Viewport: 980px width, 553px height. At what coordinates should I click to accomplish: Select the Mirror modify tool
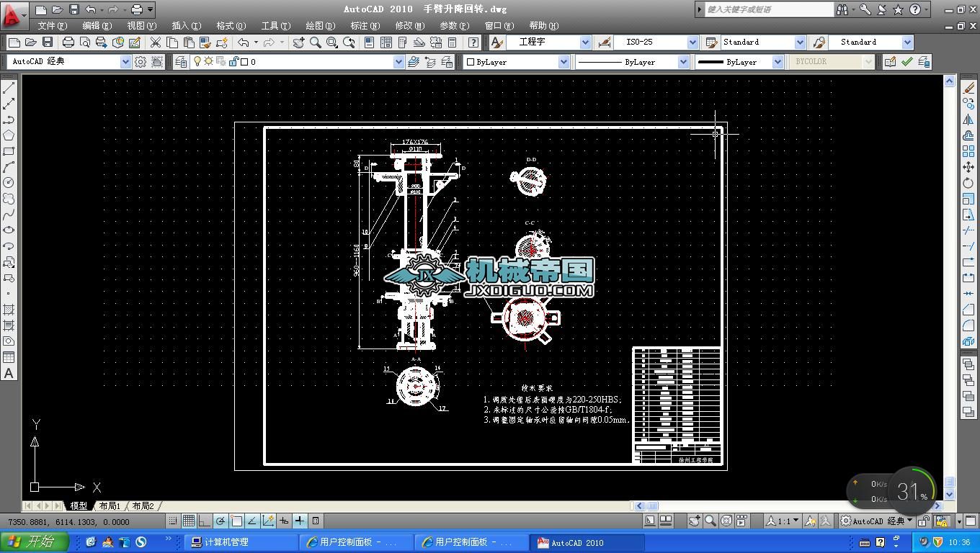968,120
